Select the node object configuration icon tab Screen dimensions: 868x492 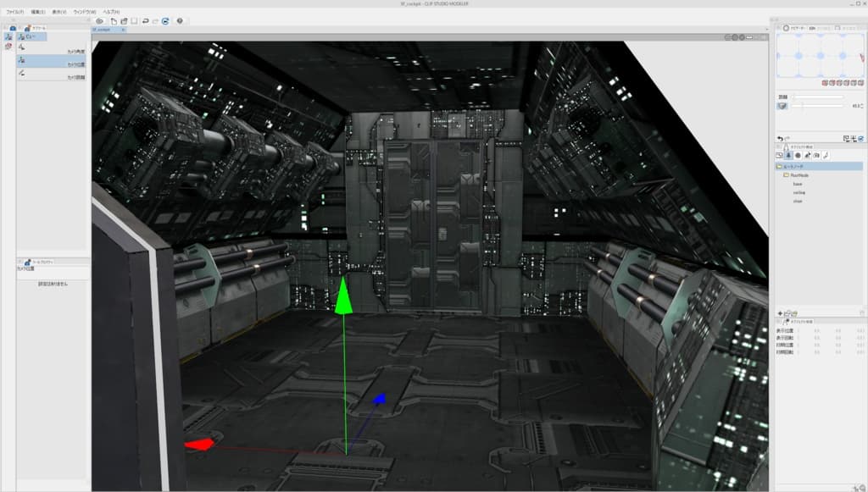click(788, 156)
